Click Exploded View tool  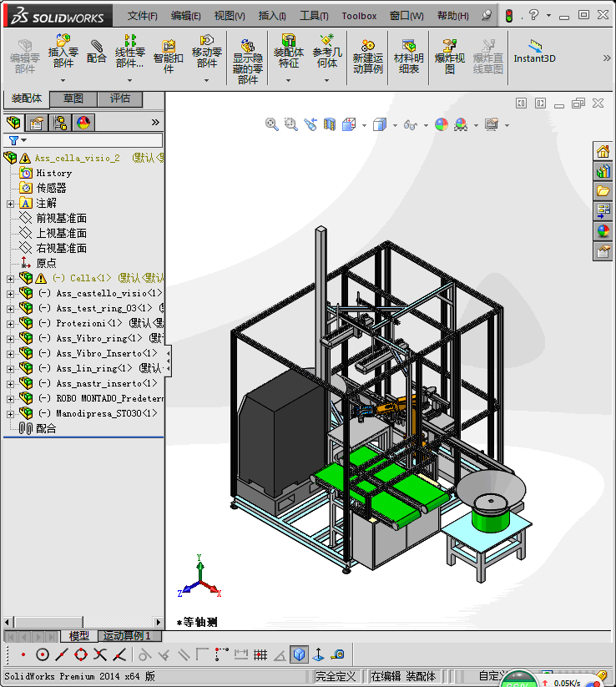click(x=449, y=57)
